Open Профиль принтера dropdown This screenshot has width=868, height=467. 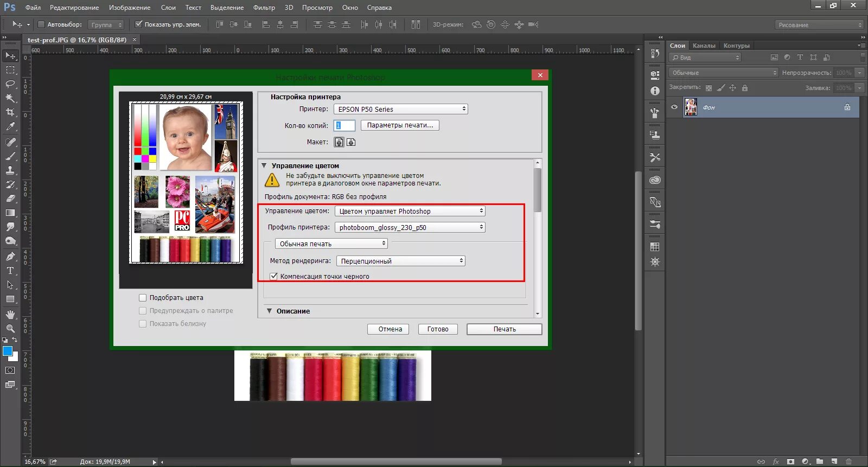(x=410, y=227)
